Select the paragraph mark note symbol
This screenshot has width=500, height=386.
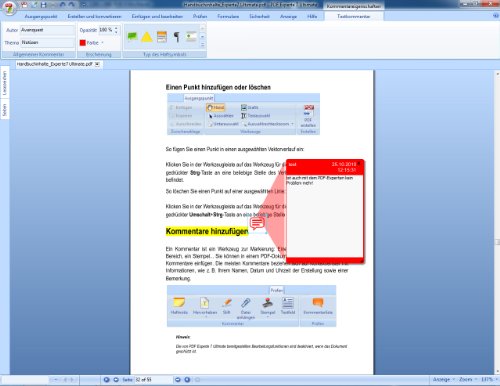tap(177, 37)
